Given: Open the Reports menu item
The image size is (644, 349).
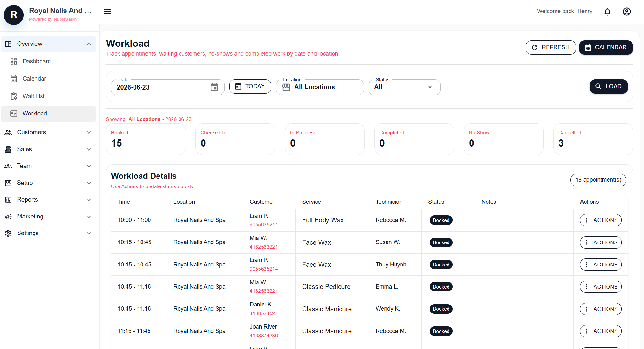Looking at the screenshot, I should pyautogui.click(x=49, y=200).
